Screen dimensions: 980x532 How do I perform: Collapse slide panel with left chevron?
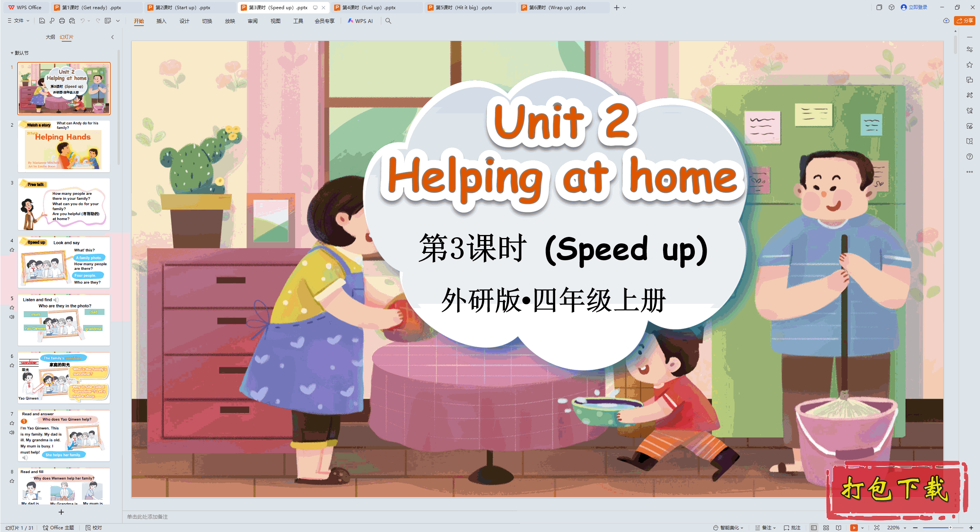point(113,37)
